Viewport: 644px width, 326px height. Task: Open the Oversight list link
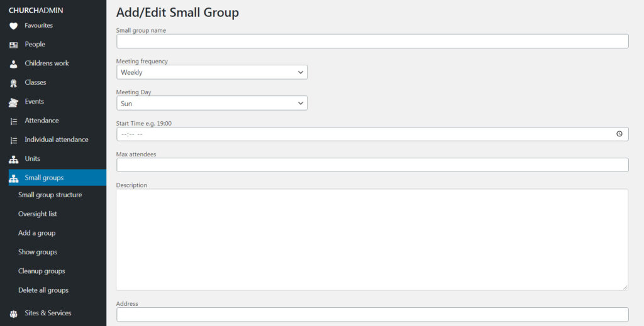point(37,214)
